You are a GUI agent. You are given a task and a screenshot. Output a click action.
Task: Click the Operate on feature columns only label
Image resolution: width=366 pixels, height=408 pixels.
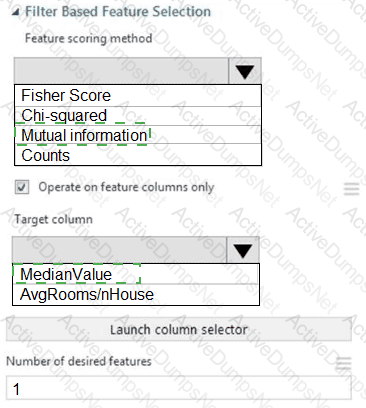[x=126, y=187]
